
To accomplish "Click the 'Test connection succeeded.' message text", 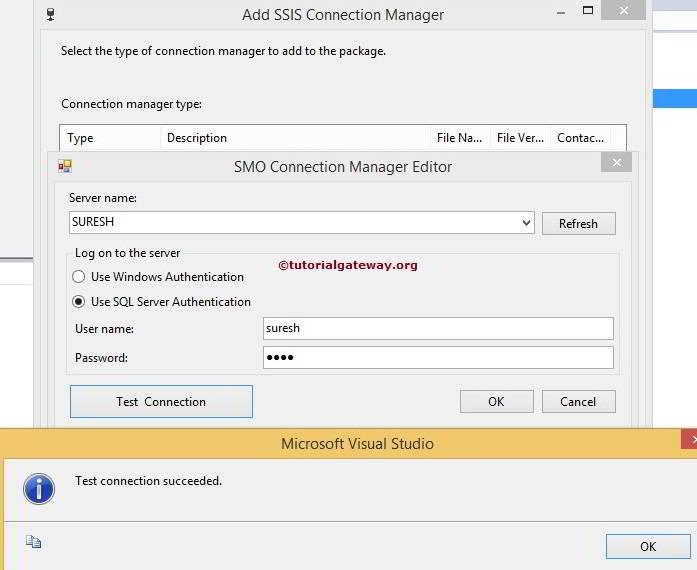I will (148, 481).
